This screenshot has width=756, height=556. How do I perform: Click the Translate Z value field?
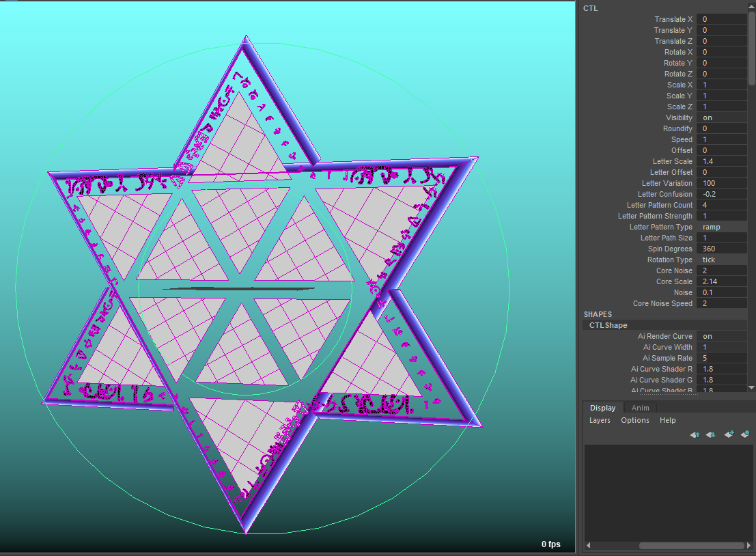722,41
